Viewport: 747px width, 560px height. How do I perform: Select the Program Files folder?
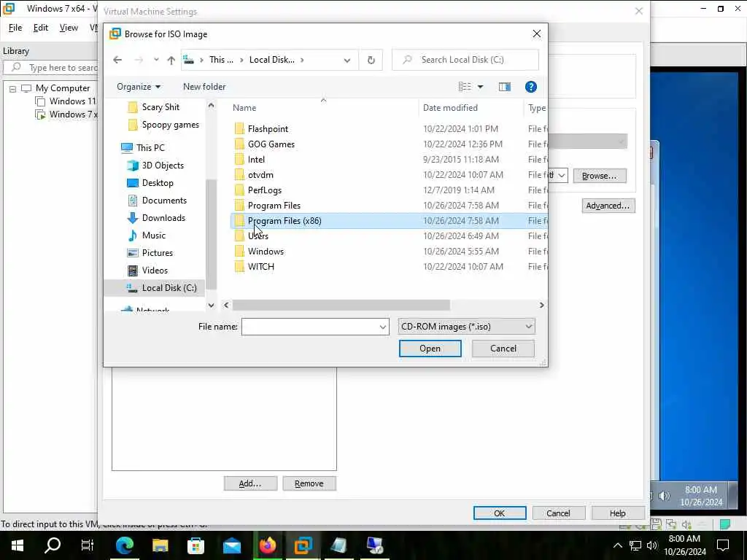pos(274,205)
